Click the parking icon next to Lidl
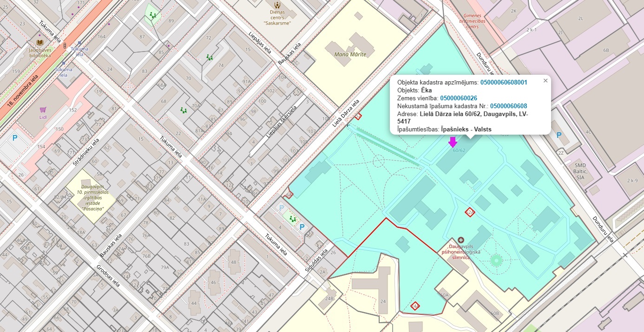 tap(15, 137)
